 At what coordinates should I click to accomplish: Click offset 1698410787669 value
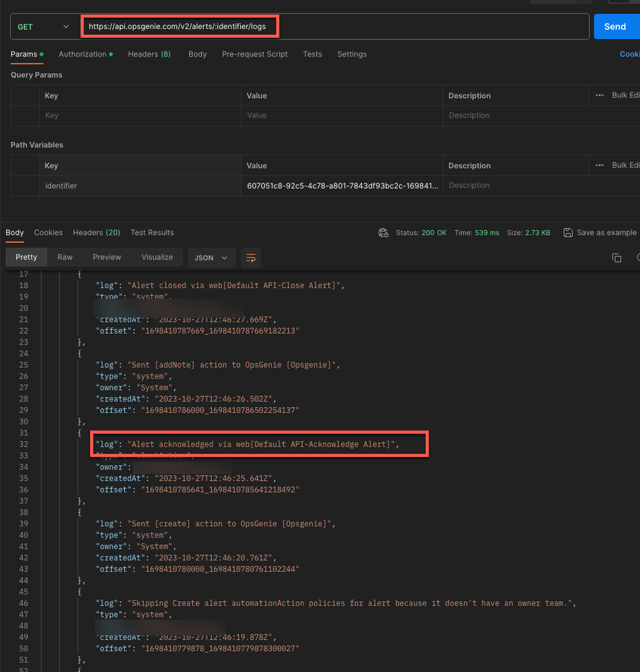click(x=220, y=331)
